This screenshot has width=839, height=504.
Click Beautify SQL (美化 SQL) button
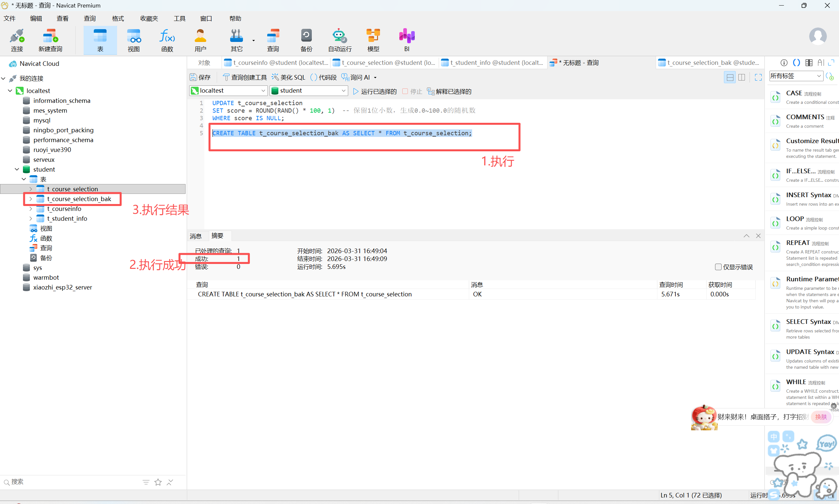(288, 77)
